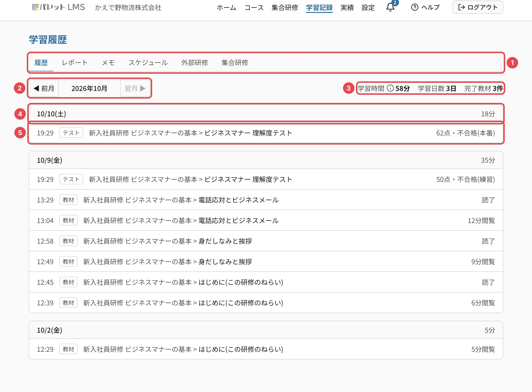Click the 学習日数 3日 summary
This screenshot has width=532, height=392.
point(437,88)
